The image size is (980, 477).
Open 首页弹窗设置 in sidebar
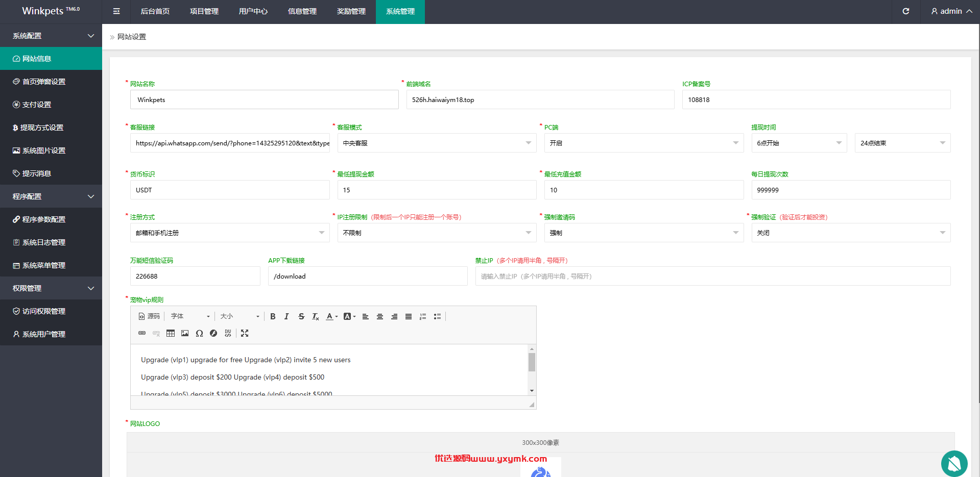tap(51, 82)
